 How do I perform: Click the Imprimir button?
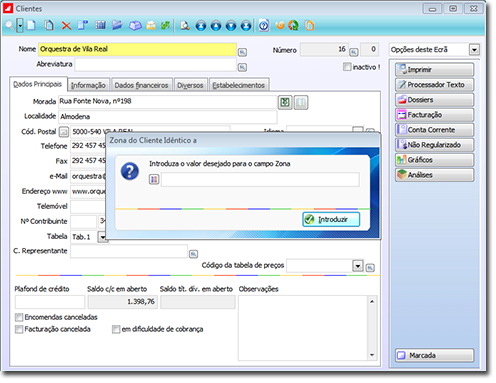434,70
